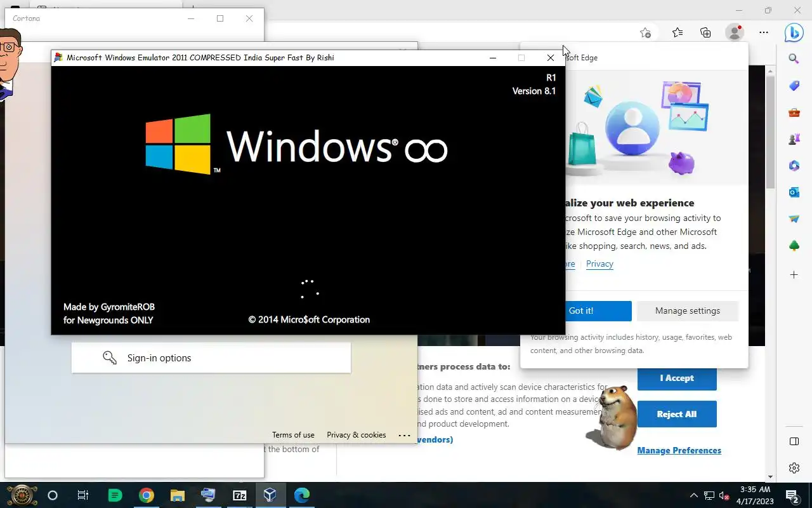This screenshot has height=508, width=812.
Task: Open Privacy & cookies link
Action: pyautogui.click(x=356, y=435)
